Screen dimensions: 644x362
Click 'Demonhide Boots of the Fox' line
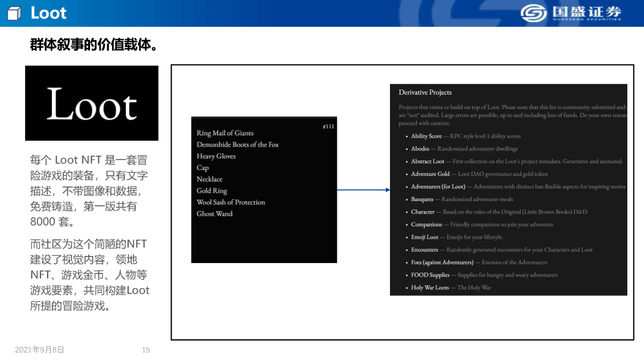tap(237, 145)
